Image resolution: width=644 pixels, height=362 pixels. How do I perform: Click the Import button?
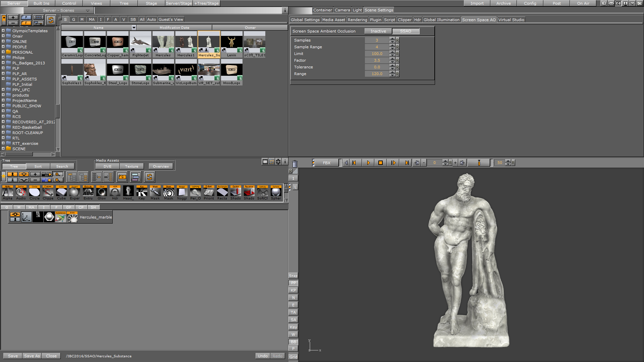pyautogui.click(x=477, y=3)
